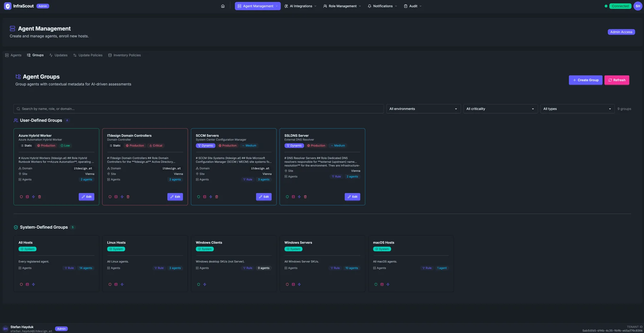Select the Groups tab

coord(35,55)
